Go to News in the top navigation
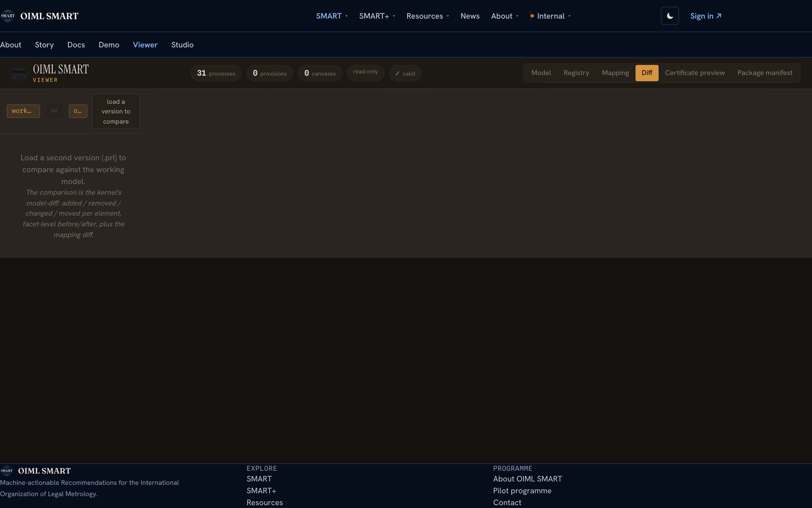Image resolution: width=812 pixels, height=508 pixels. point(470,16)
